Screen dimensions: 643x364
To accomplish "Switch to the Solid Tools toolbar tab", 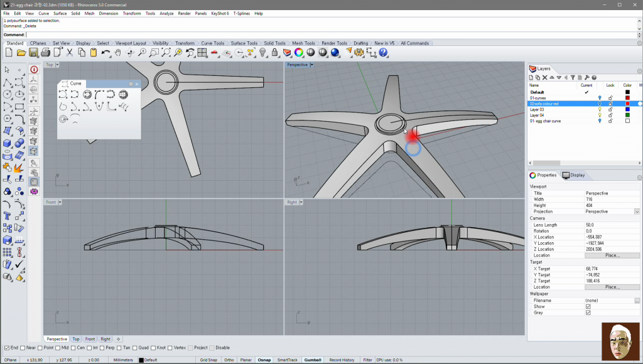I will click(274, 43).
